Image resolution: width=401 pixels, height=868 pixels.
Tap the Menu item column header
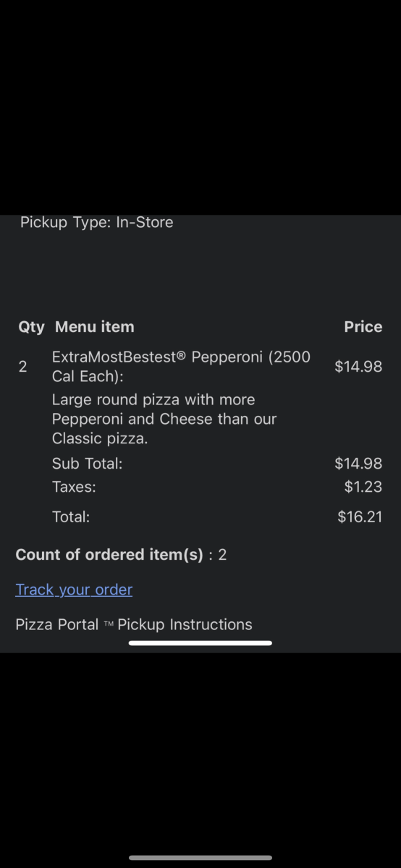pos(95,327)
